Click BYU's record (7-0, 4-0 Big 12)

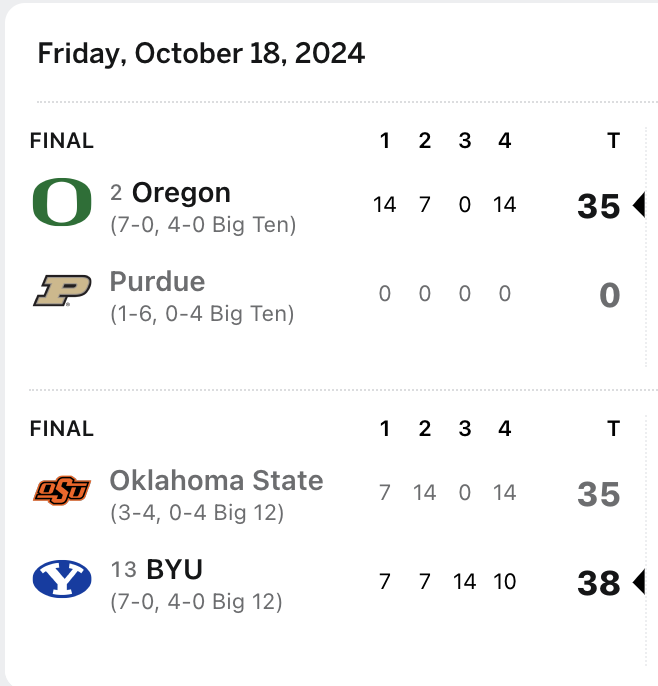196,602
